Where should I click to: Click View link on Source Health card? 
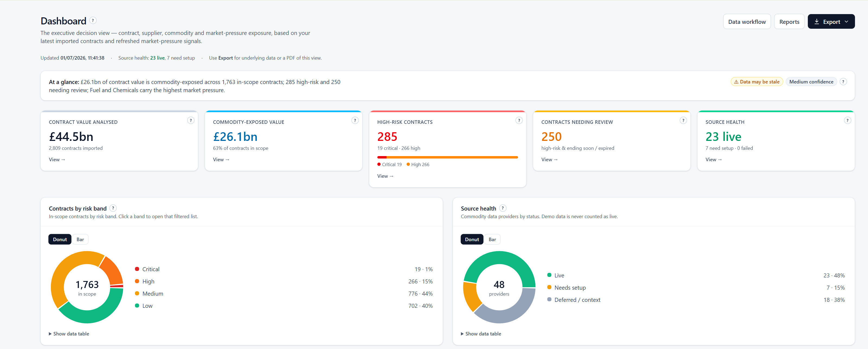[x=714, y=159]
